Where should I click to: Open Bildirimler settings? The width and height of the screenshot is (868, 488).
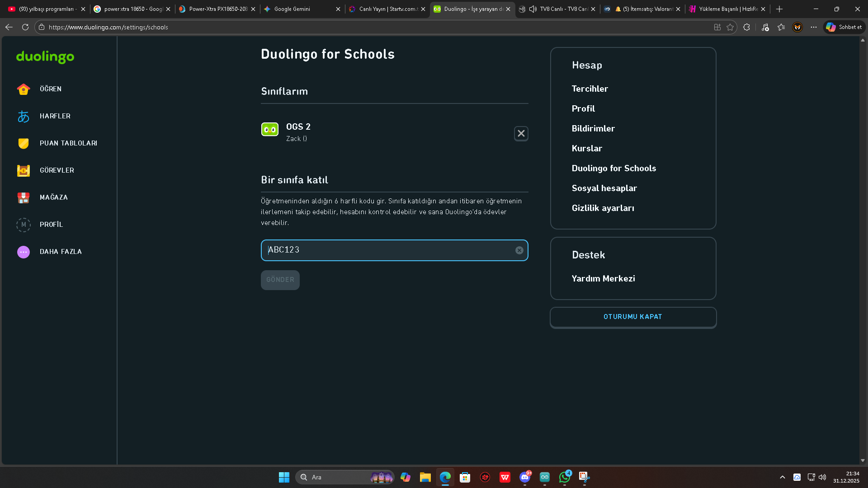(593, 129)
